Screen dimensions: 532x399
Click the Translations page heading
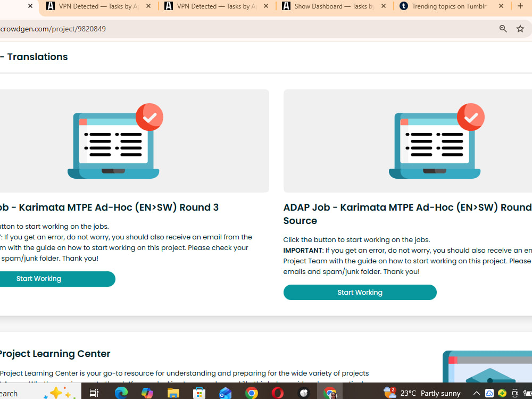pos(37,57)
